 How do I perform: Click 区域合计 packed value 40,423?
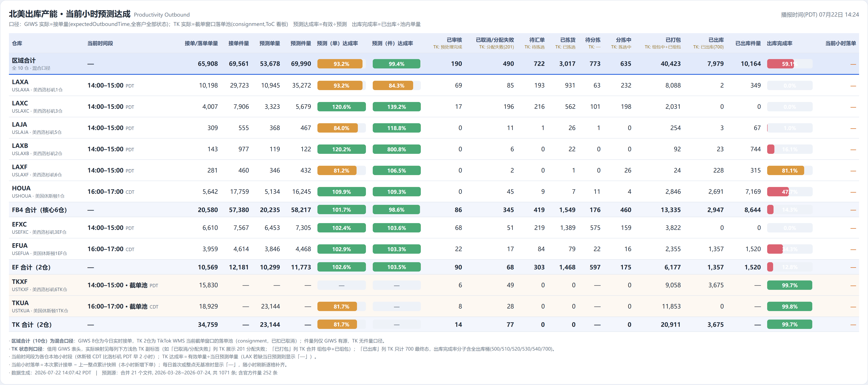671,64
